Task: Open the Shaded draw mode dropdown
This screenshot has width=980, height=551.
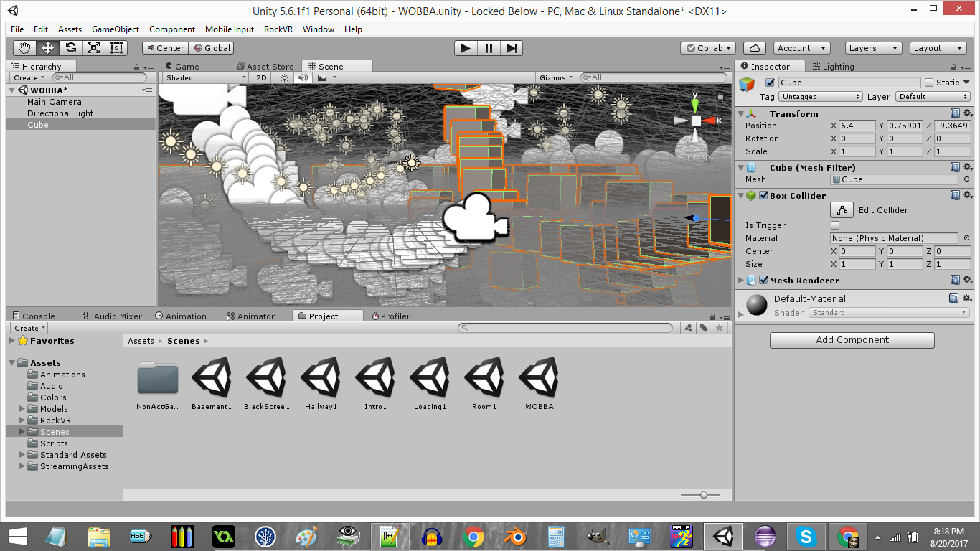Action: point(206,77)
